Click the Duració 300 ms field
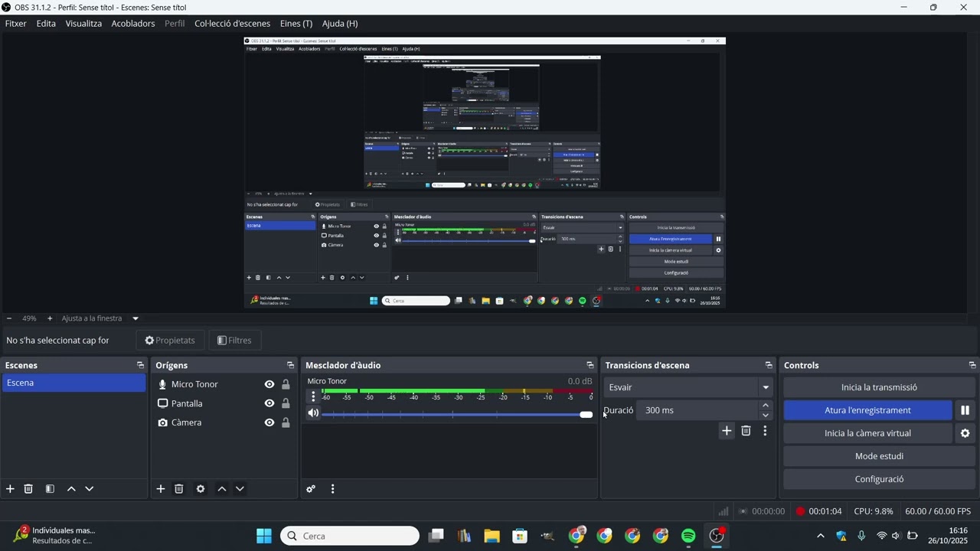This screenshot has width=980, height=551. click(x=697, y=410)
